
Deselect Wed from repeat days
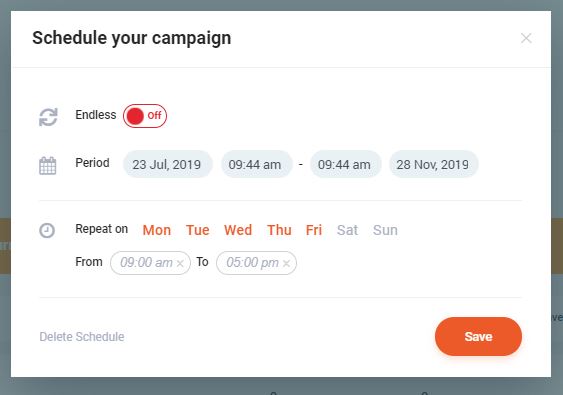point(238,230)
